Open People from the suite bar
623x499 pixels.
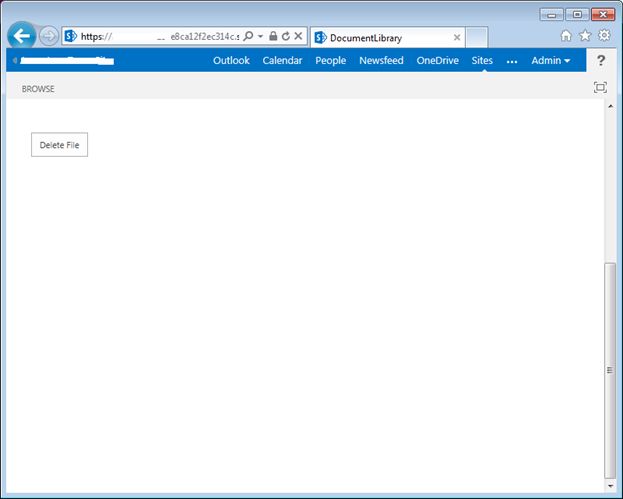(x=331, y=60)
